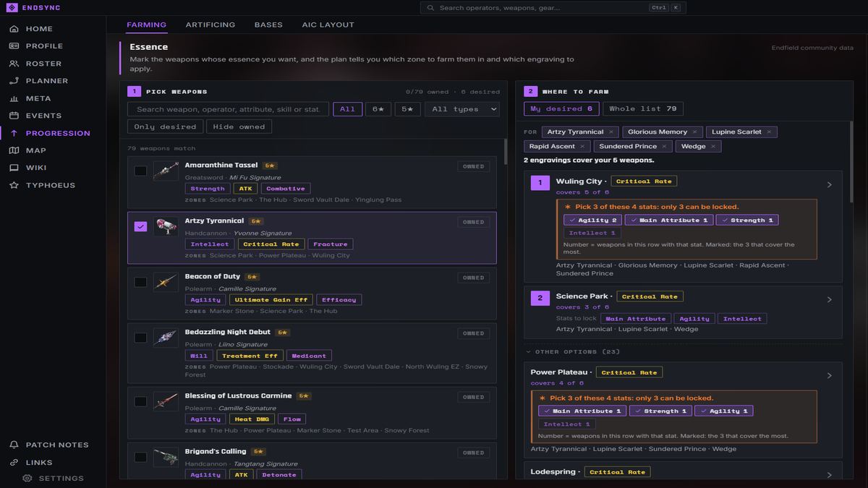Check the Bedazzling Night Debut checkbox

(140, 338)
